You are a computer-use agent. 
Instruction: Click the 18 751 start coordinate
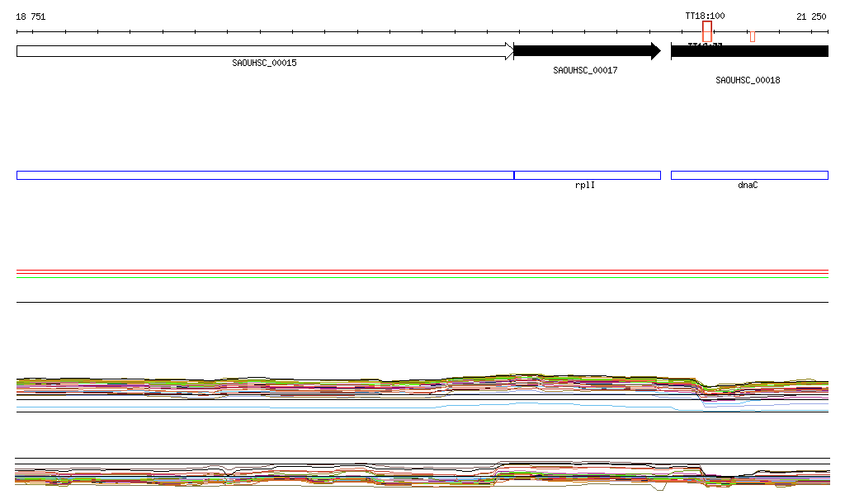click(31, 16)
